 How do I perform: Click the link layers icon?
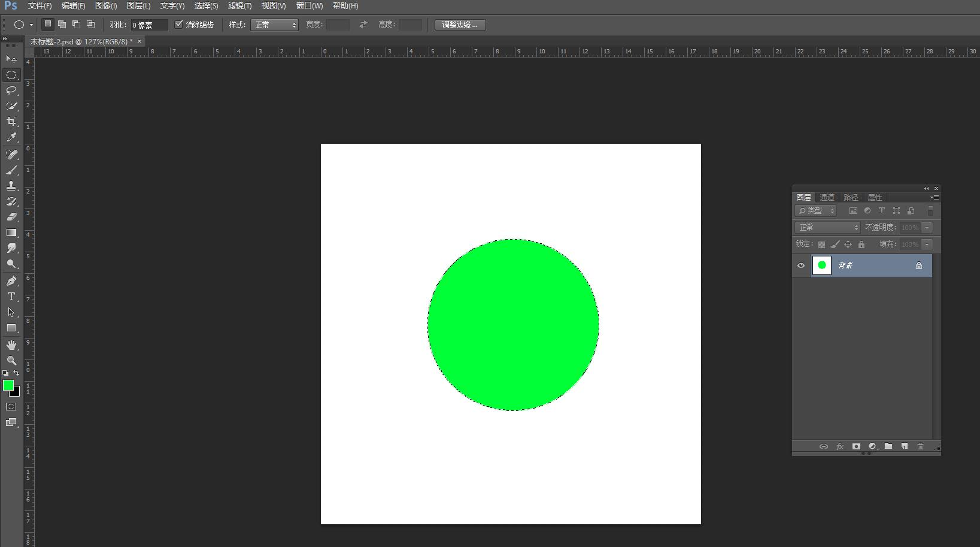(824, 446)
